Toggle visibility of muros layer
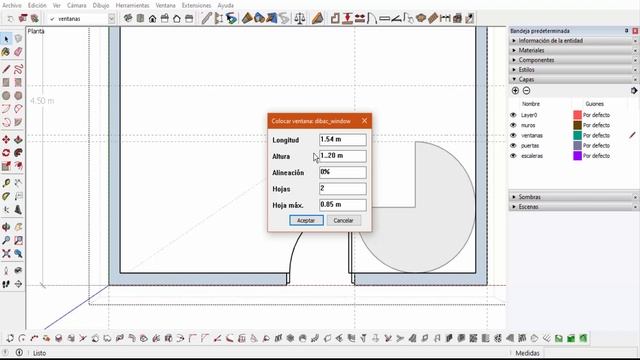 (513, 125)
